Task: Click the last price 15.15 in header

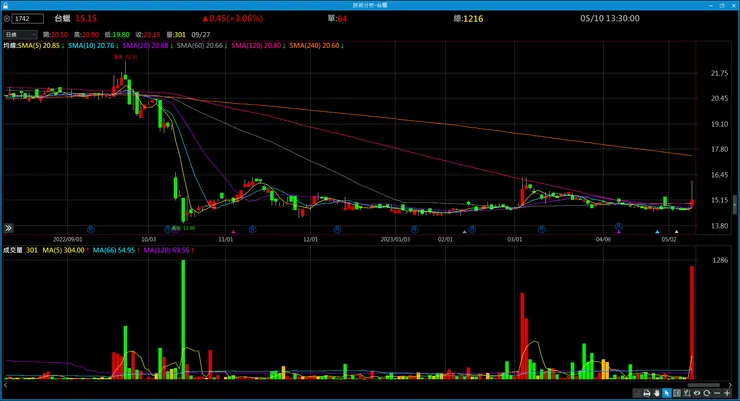Action: coord(86,18)
